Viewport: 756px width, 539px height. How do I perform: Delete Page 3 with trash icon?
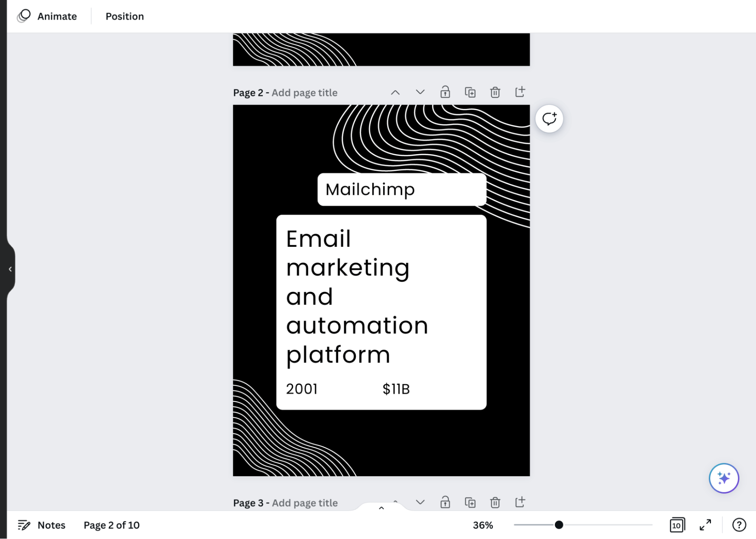click(495, 502)
